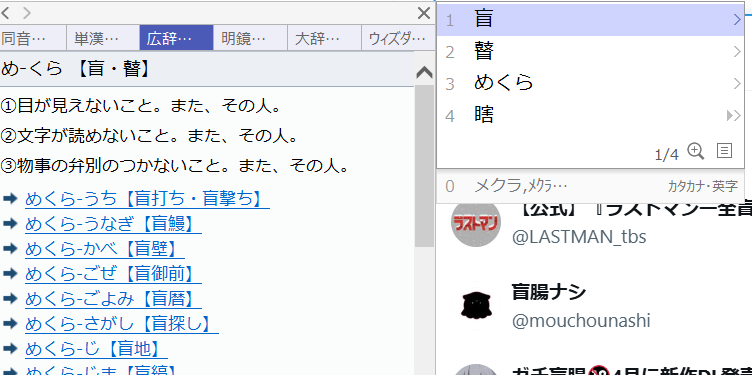The image size is (752, 375).
Task: Select the 広辞 dictionary tab
Action: [x=176, y=38]
